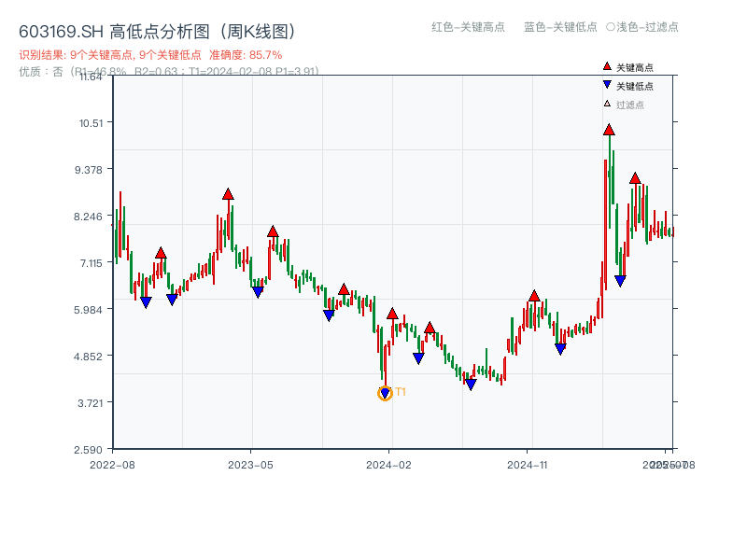Select the hollow 过滤点 triangle in the legend

pos(607,103)
